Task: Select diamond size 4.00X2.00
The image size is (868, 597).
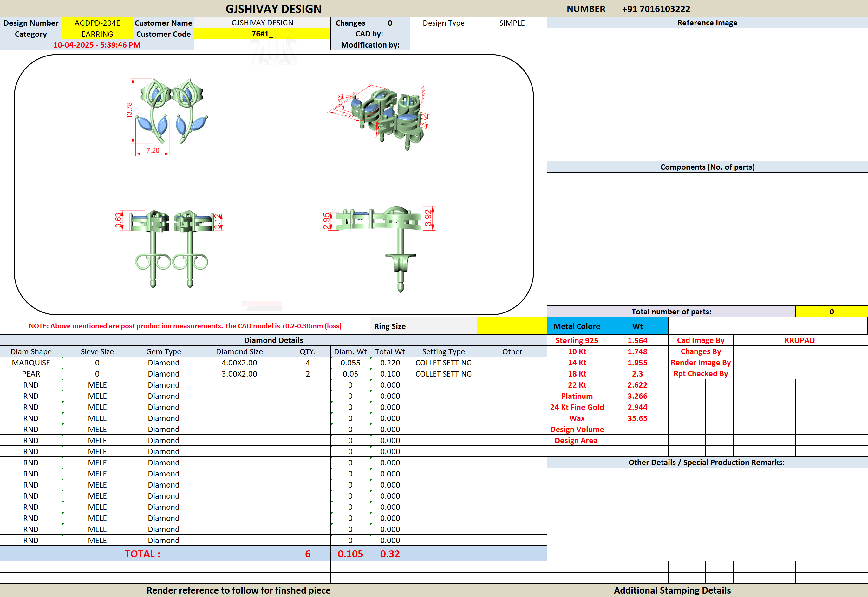Action: pos(239,363)
